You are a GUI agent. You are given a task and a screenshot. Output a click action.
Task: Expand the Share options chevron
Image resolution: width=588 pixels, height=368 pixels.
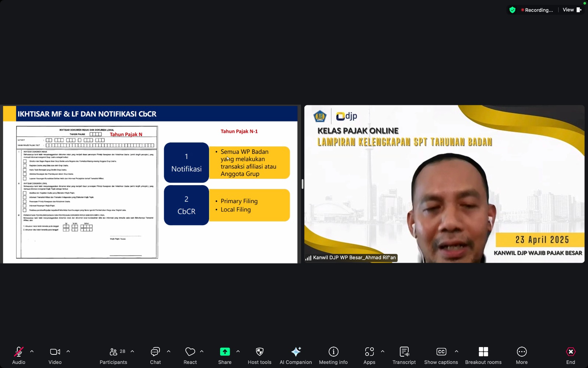click(238, 351)
